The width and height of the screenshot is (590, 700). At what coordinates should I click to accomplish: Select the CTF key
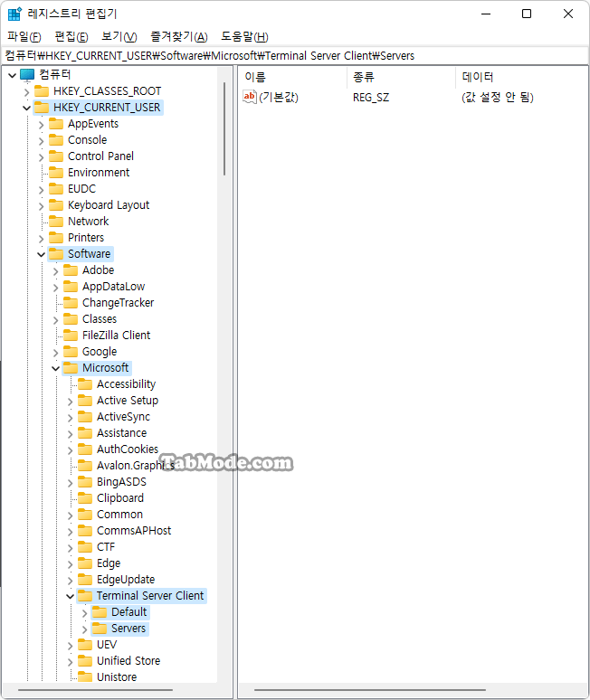(106, 547)
